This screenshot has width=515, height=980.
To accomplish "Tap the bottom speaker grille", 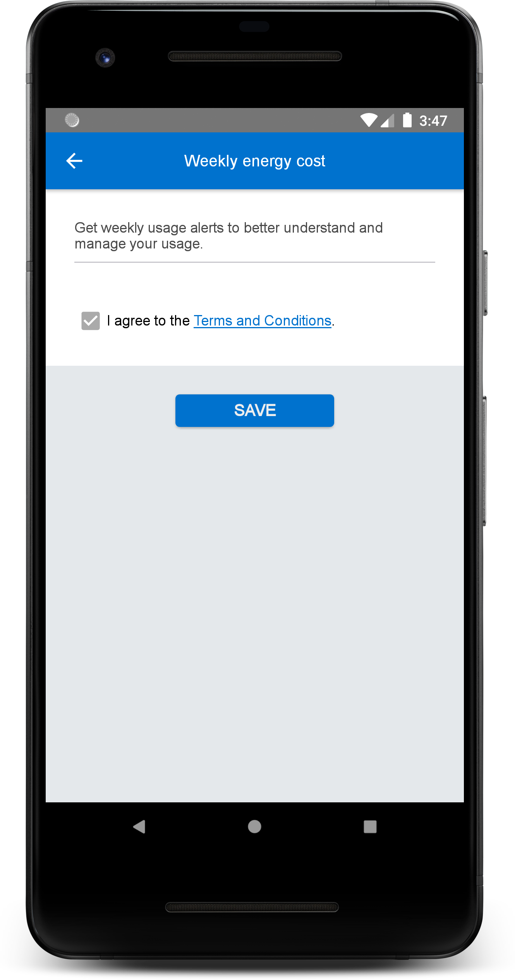I will tap(252, 907).
